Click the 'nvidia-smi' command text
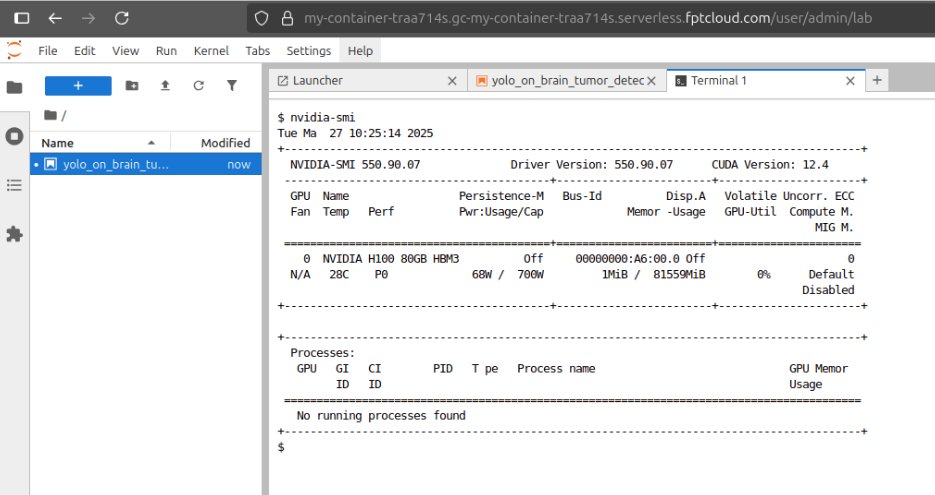The width and height of the screenshot is (935, 495). [323, 117]
